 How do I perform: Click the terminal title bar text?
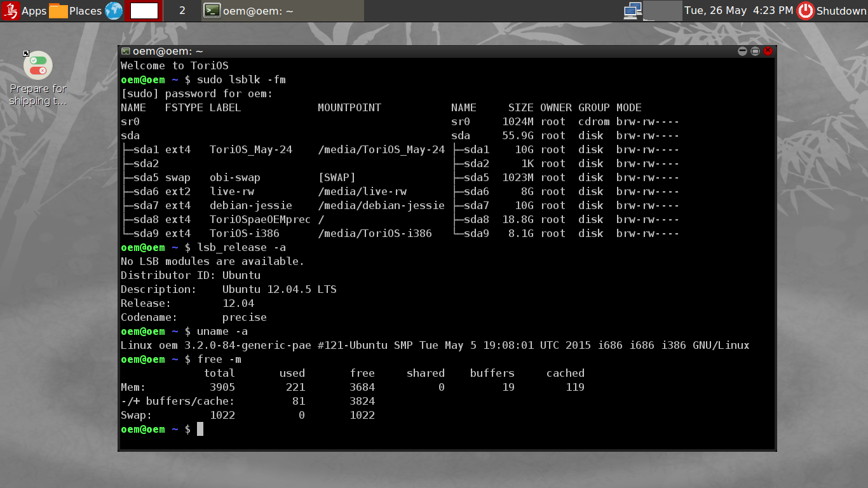click(168, 51)
